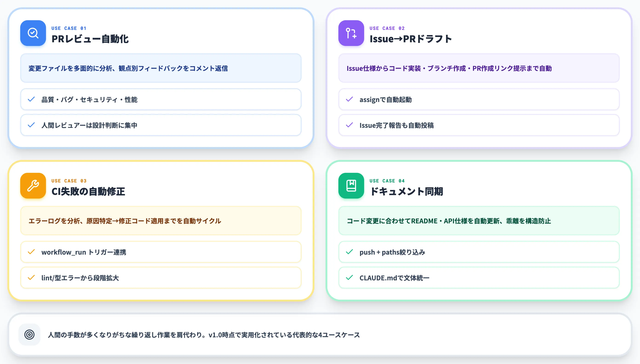
Task: Click the orange wrench icon
Action: (x=33, y=185)
